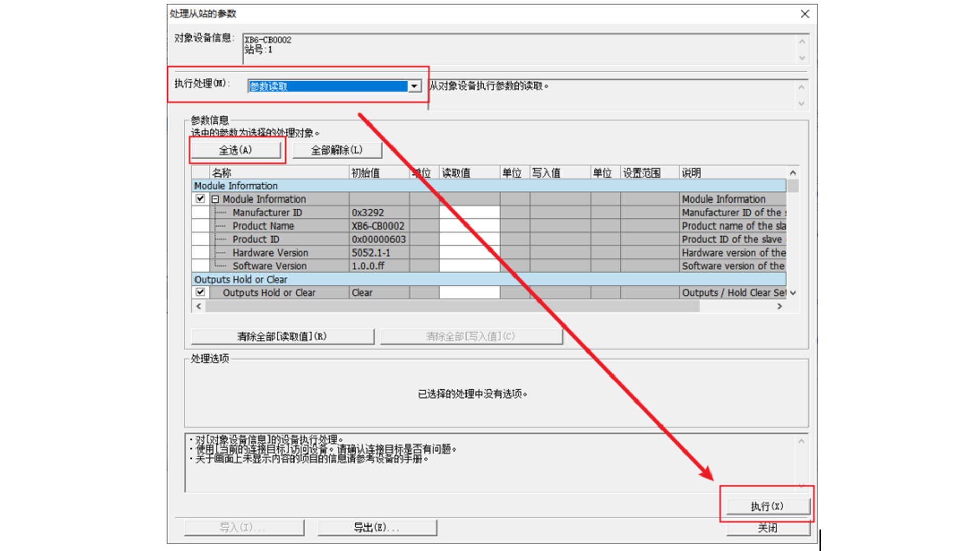Click the 读取值 column header
980x551 pixels.
[x=470, y=172]
